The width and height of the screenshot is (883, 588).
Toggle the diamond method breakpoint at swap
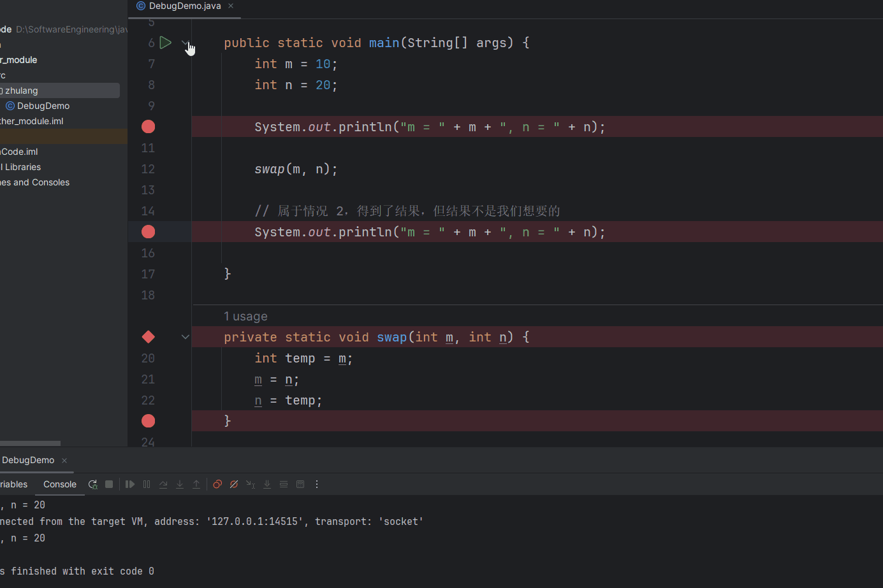point(148,337)
